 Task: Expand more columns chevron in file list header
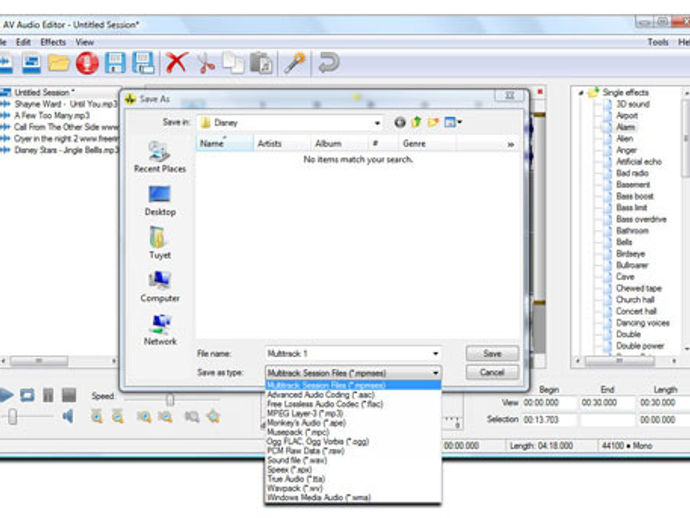tap(510, 144)
